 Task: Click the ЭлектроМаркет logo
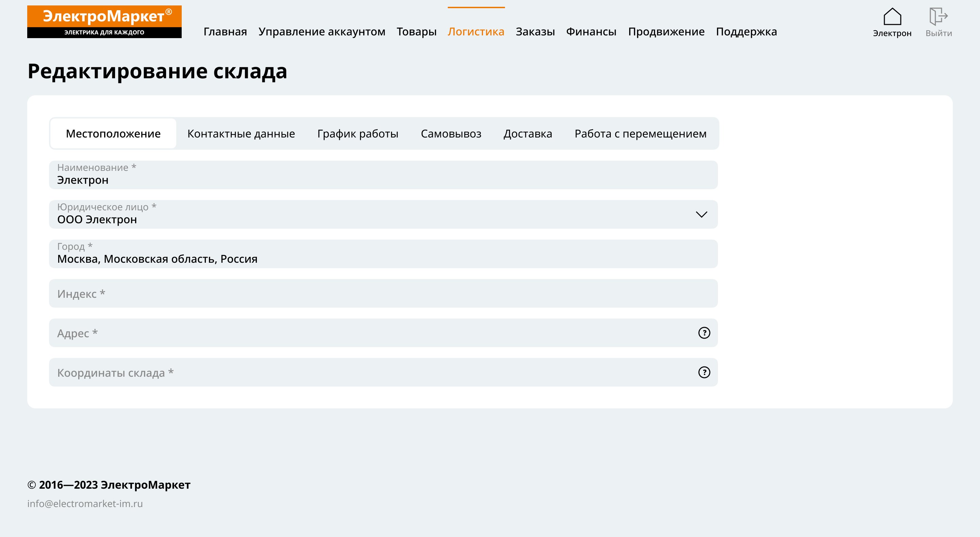click(x=104, y=22)
